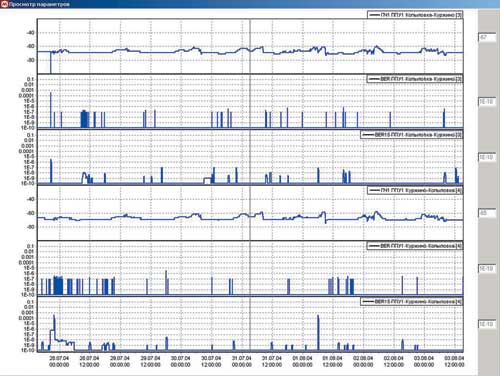Screen dimensions: 500x376
Task: Click the sharp dip at the start of the top chart
Action: (51, 63)
